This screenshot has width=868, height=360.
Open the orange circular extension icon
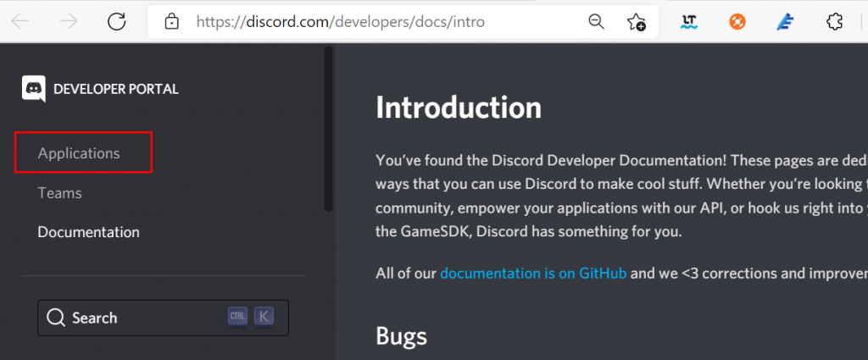click(x=737, y=21)
